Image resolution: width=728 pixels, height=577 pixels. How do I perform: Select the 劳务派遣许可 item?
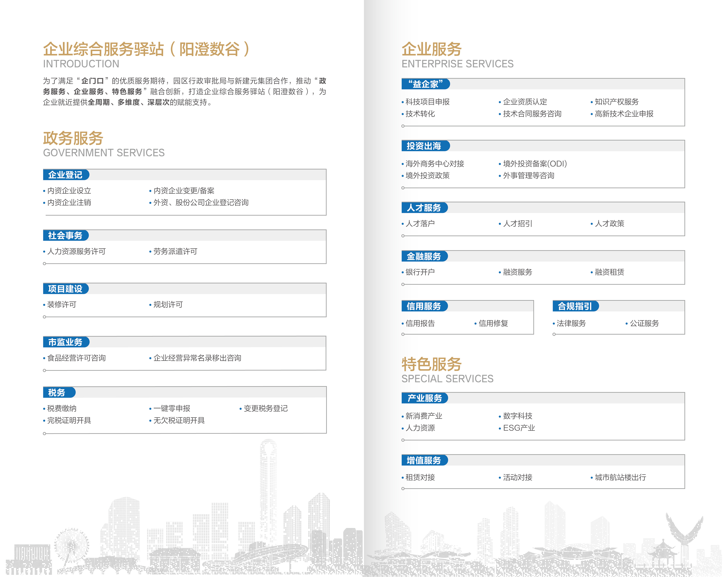175,251
